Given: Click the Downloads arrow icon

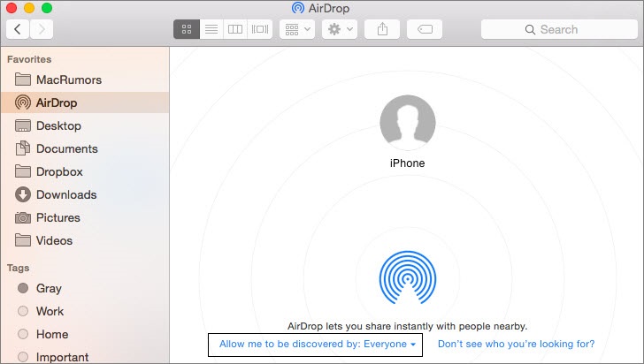Looking at the screenshot, I should pos(23,194).
